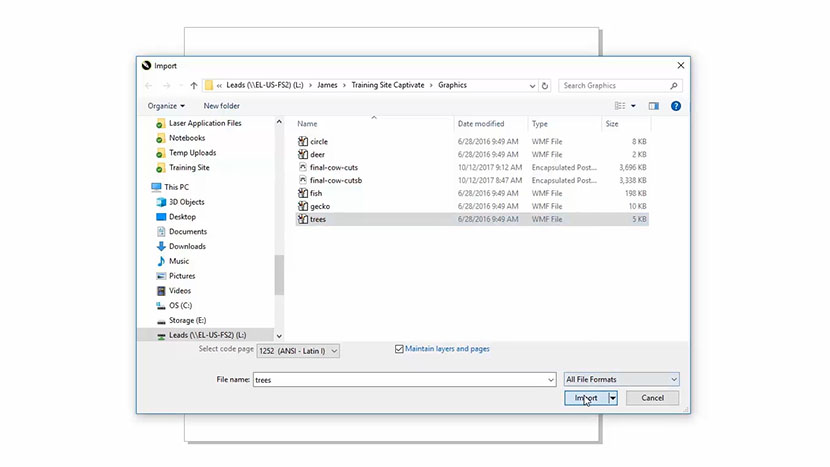The image size is (830, 467).
Task: Create a New folder
Action: (221, 106)
